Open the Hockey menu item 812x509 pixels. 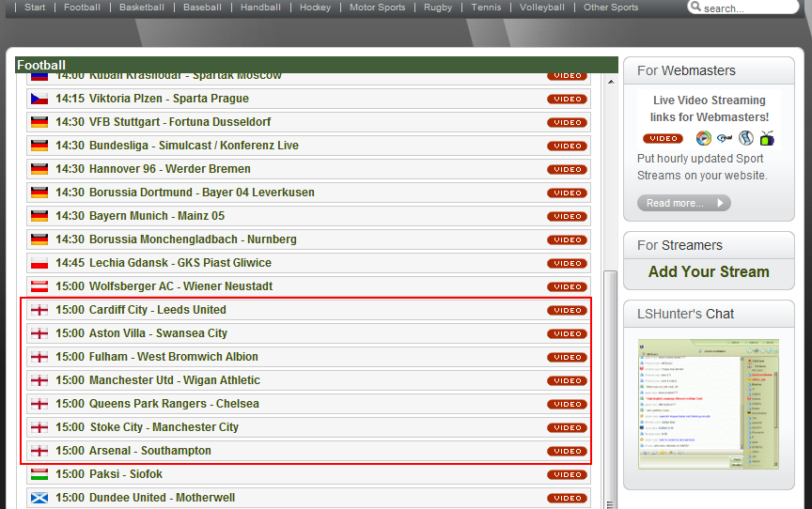[x=315, y=8]
